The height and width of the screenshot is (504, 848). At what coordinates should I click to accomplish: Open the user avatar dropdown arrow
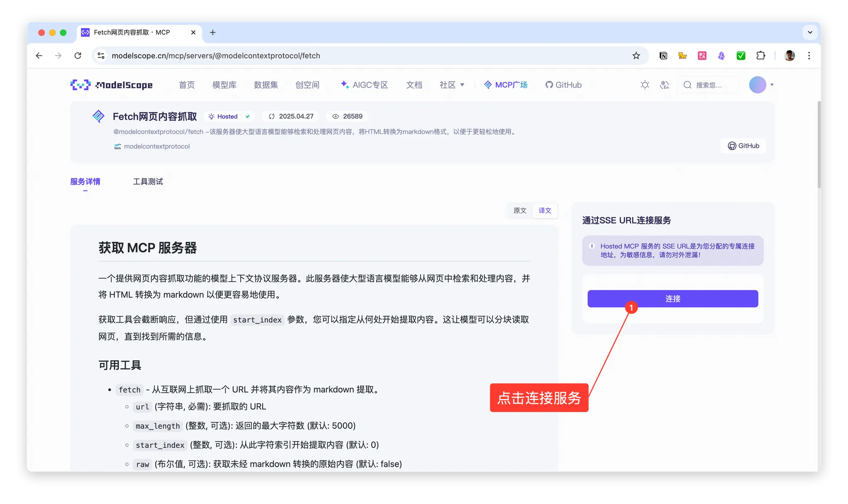click(x=772, y=85)
